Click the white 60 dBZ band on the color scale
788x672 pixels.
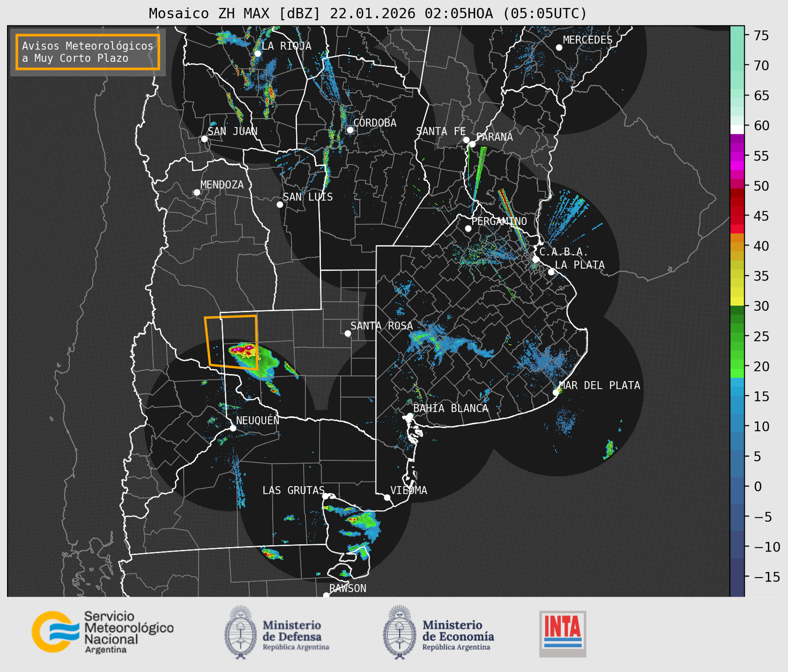[737, 129]
